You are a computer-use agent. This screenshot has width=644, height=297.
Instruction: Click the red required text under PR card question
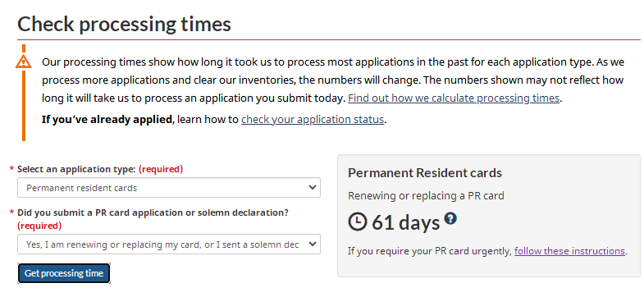(x=39, y=226)
